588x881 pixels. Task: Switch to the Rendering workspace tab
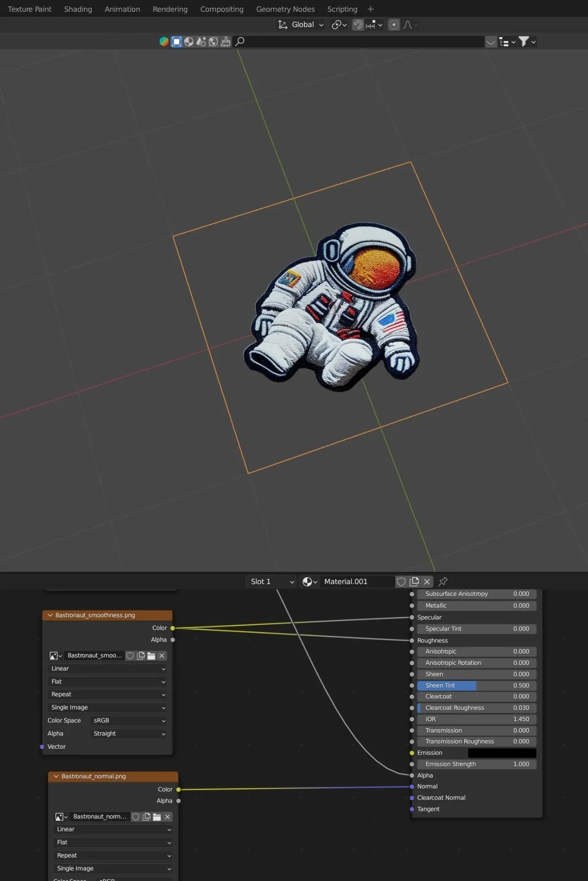(170, 9)
